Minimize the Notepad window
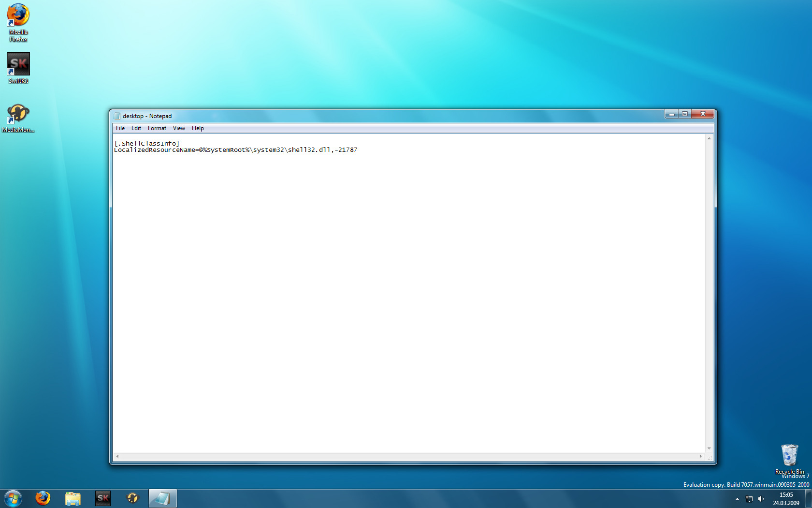812x508 pixels. click(x=672, y=114)
